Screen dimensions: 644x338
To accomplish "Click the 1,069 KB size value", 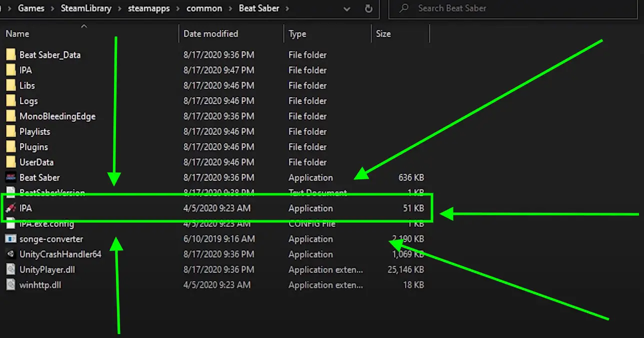I will coord(408,254).
